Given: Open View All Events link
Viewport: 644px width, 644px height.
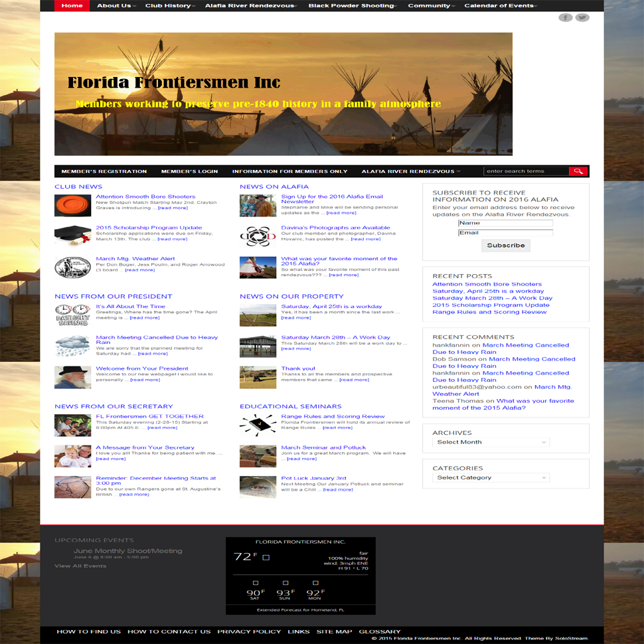Looking at the screenshot, I should [x=80, y=566].
